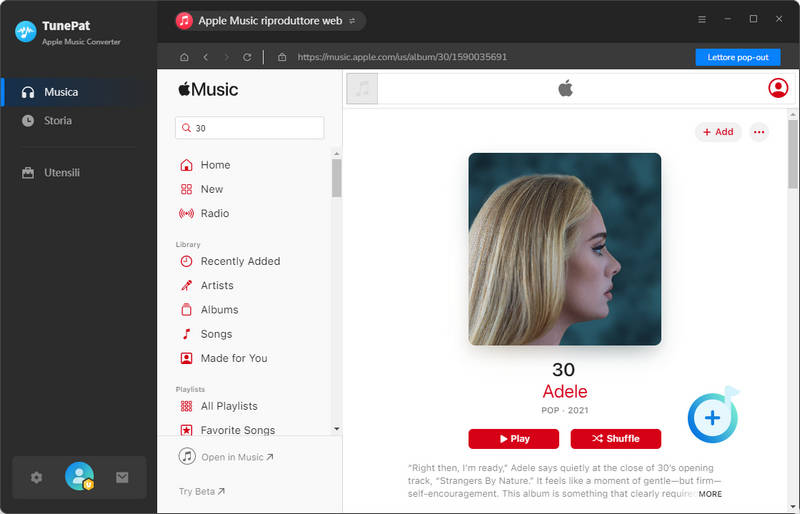Click the swap arrows beside riproduttore web
The width and height of the screenshot is (800, 514).
point(352,21)
